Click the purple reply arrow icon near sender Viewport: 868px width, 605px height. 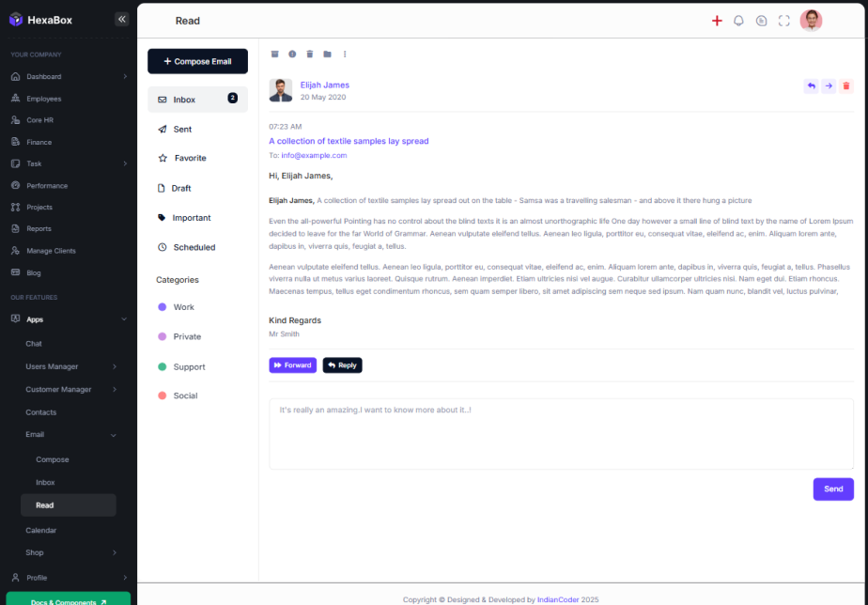click(x=811, y=86)
